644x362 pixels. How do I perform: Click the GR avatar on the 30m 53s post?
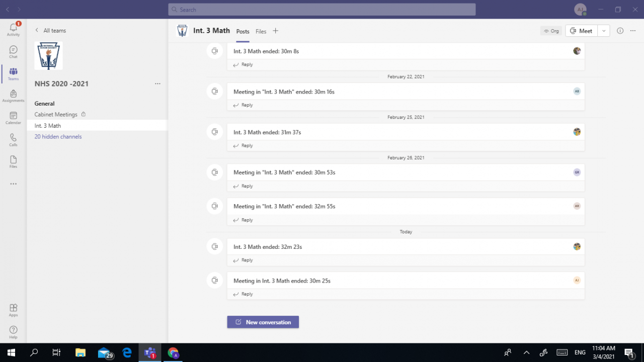pyautogui.click(x=577, y=172)
